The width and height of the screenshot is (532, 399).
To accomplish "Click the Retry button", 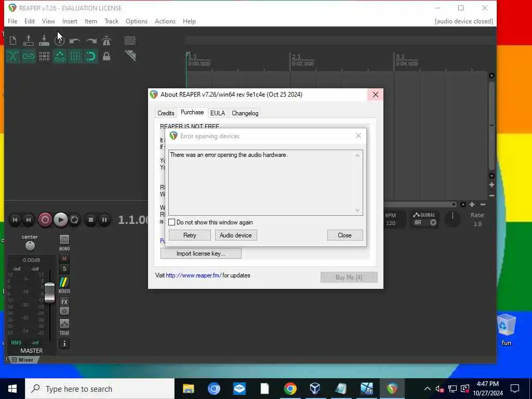I will (x=190, y=235).
